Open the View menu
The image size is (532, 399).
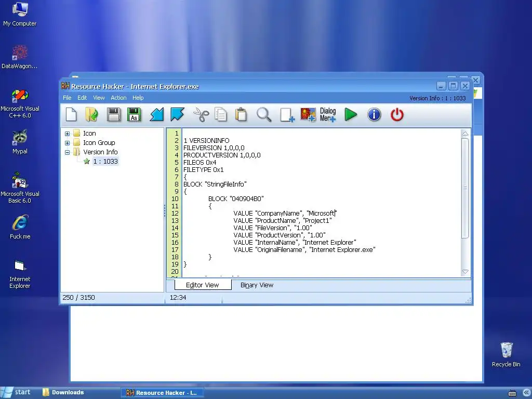click(x=99, y=98)
